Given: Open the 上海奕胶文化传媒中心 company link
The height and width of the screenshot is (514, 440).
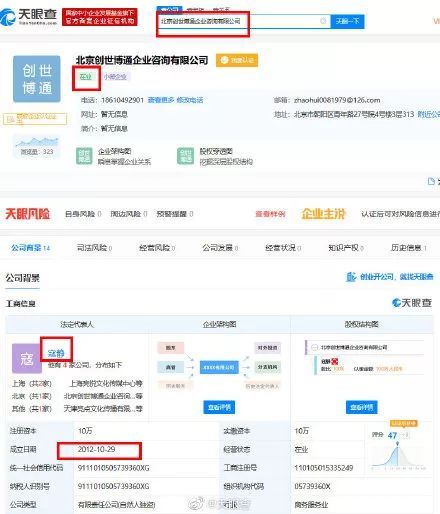Looking at the screenshot, I should (106, 383).
